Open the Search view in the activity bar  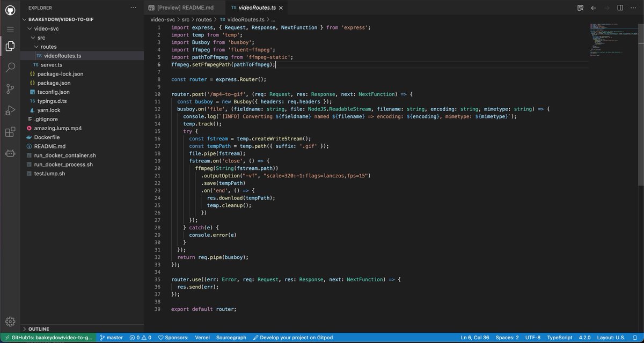[10, 68]
